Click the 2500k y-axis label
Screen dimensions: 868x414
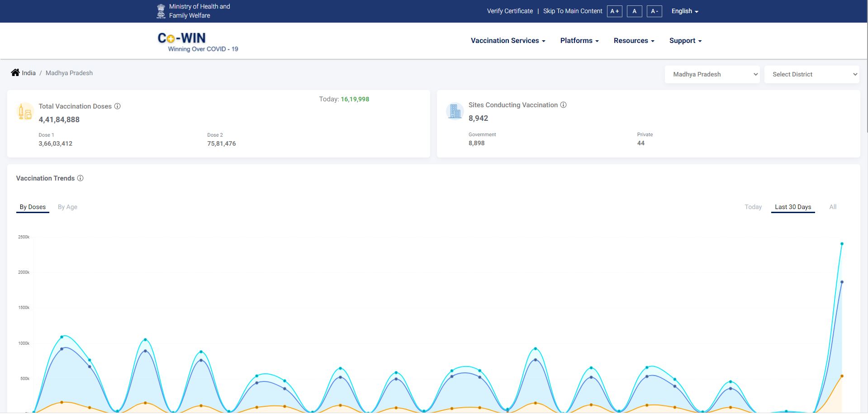tap(24, 237)
